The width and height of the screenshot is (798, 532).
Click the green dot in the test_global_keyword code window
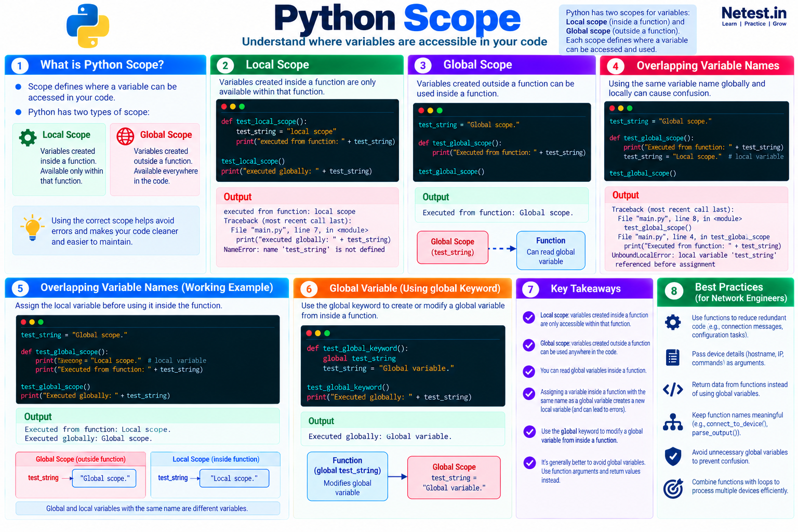327,333
